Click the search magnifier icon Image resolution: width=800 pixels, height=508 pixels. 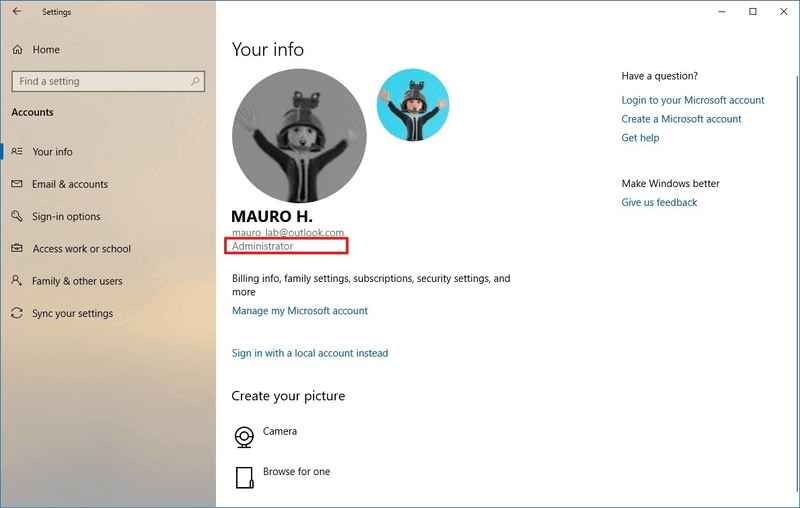coord(195,81)
